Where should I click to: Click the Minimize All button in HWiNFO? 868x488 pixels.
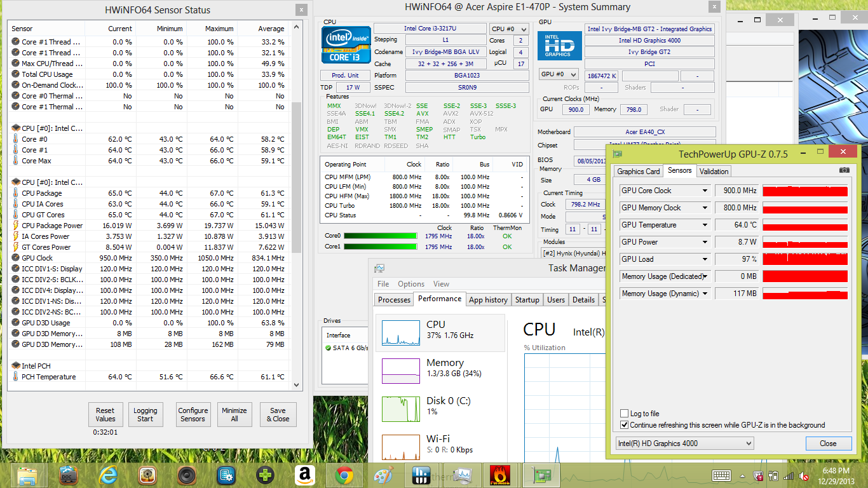point(234,414)
